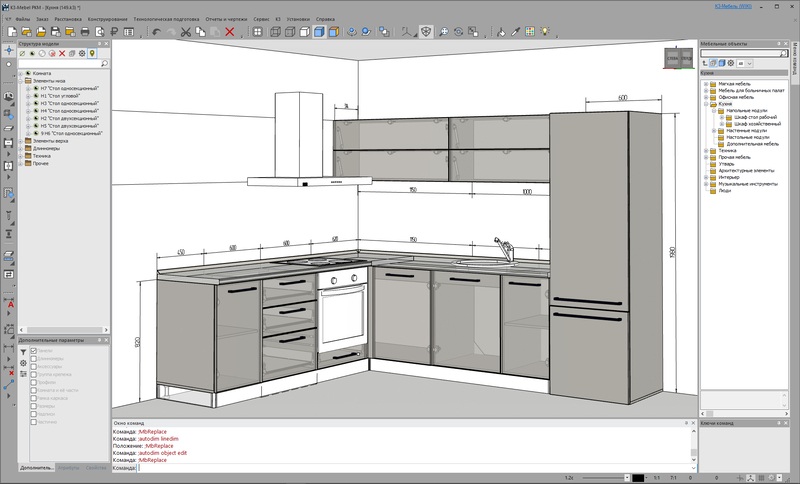800x484 pixels.
Task: Click the magnifier zoom icon in toolbar
Action: 444,32
